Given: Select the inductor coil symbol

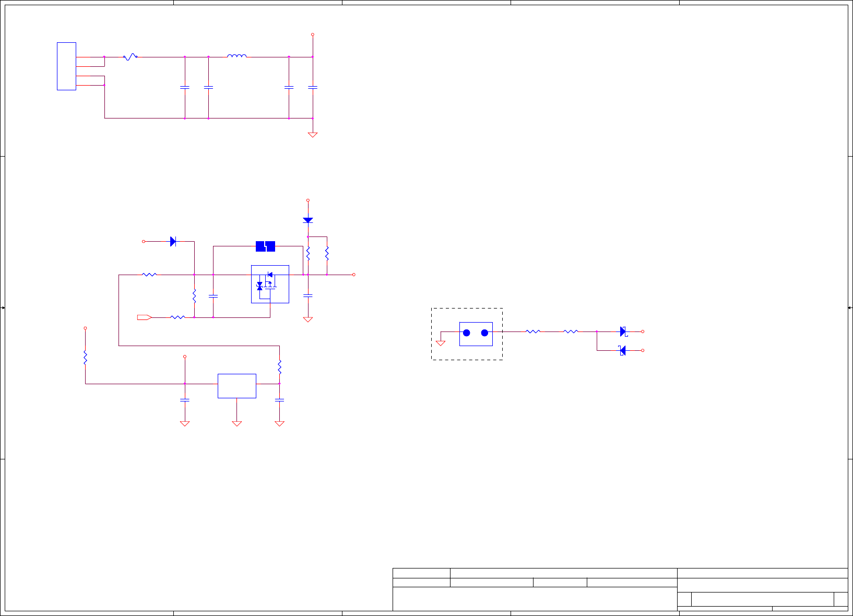Looking at the screenshot, I should coord(237,56).
